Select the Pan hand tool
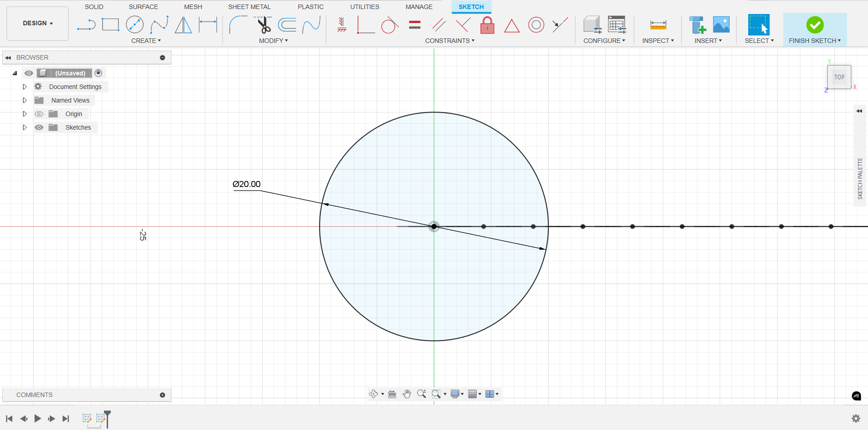 point(407,394)
